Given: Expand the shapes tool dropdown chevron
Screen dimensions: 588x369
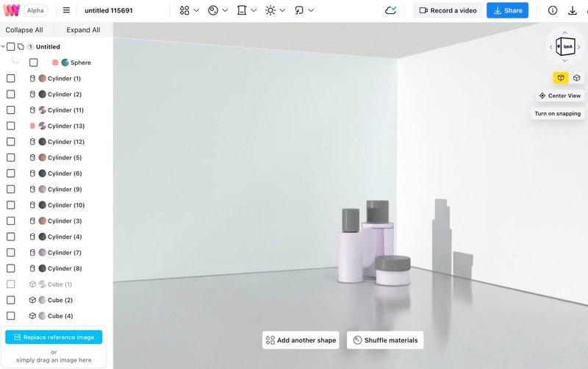Looking at the screenshot, I should [196, 10].
